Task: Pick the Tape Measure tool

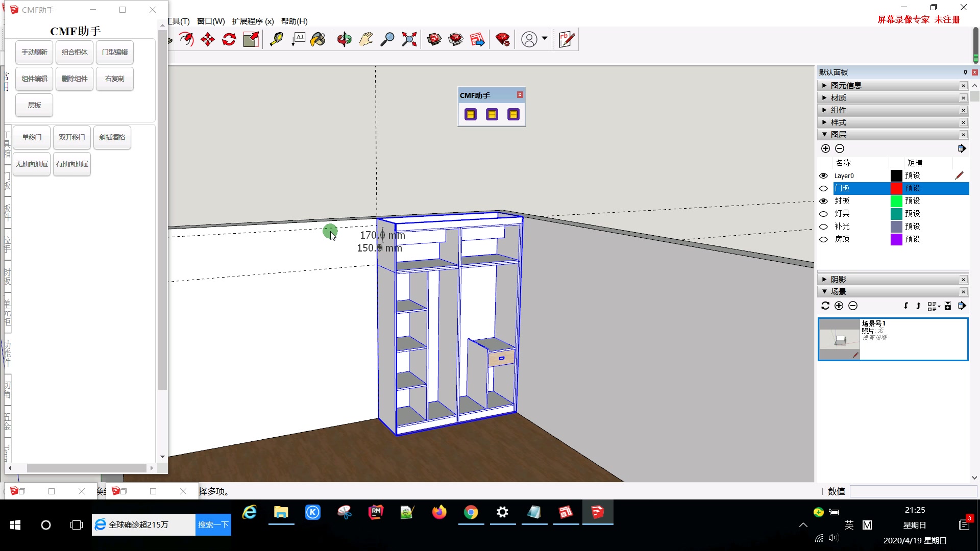Action: coord(276,39)
